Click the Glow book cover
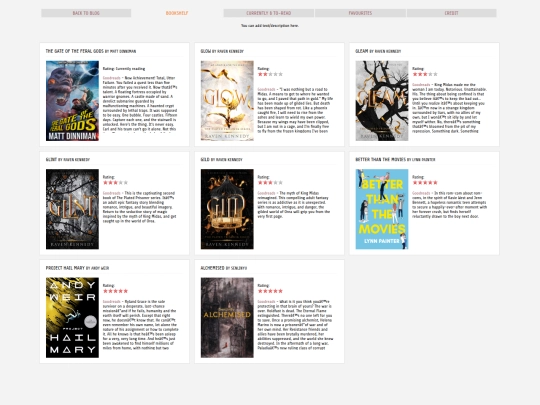 227,101
